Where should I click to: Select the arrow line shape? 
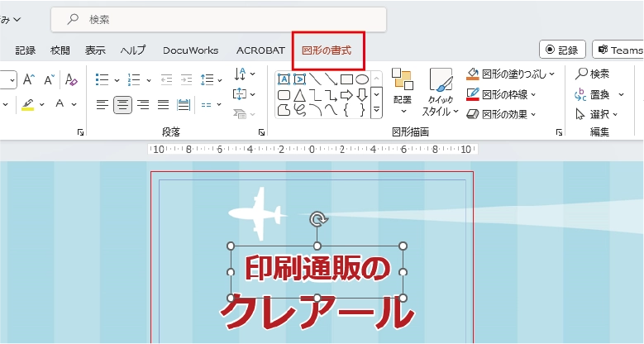[x=331, y=79]
